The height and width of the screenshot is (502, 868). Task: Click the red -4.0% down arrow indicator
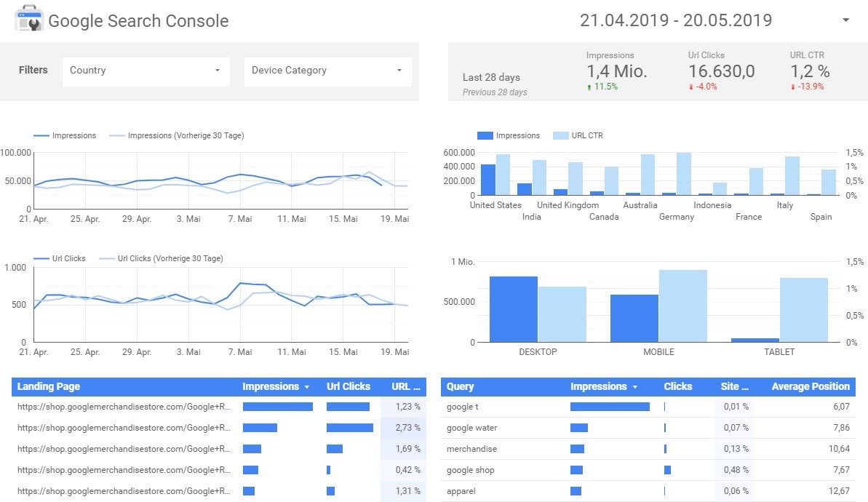703,87
